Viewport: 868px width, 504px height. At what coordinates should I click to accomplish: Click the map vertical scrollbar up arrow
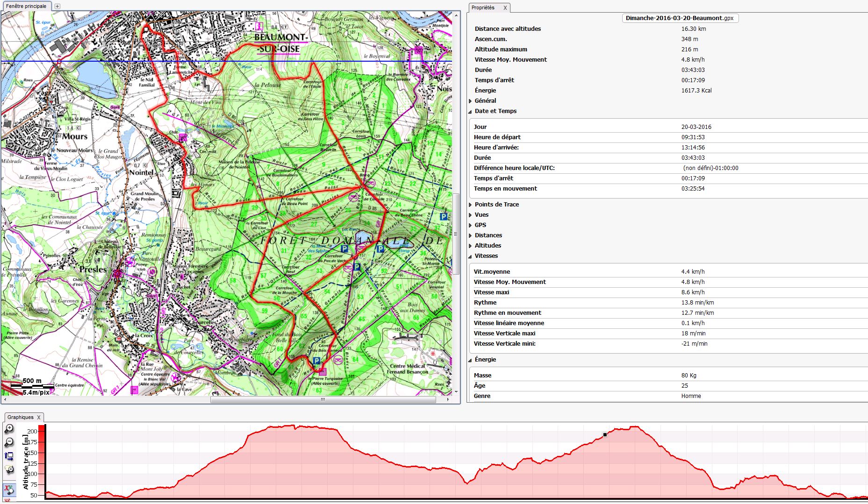[456, 14]
